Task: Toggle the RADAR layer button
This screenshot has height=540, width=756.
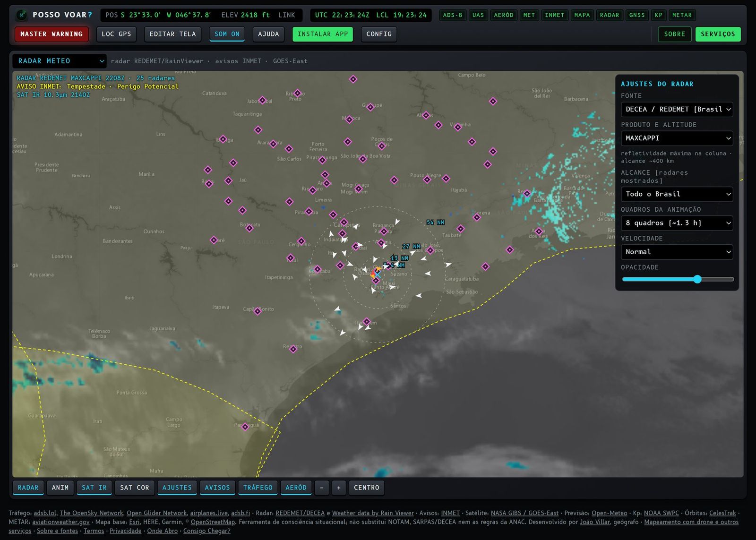Action: (x=28, y=488)
